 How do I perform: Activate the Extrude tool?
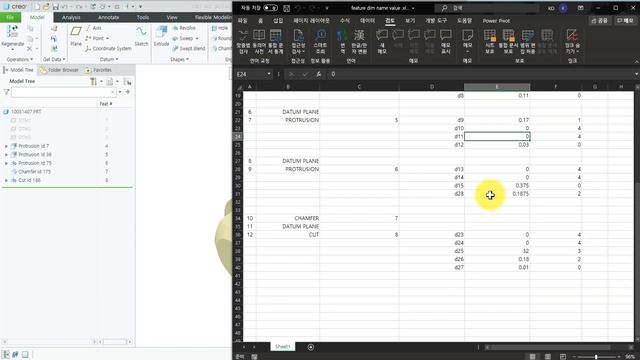pos(161,36)
